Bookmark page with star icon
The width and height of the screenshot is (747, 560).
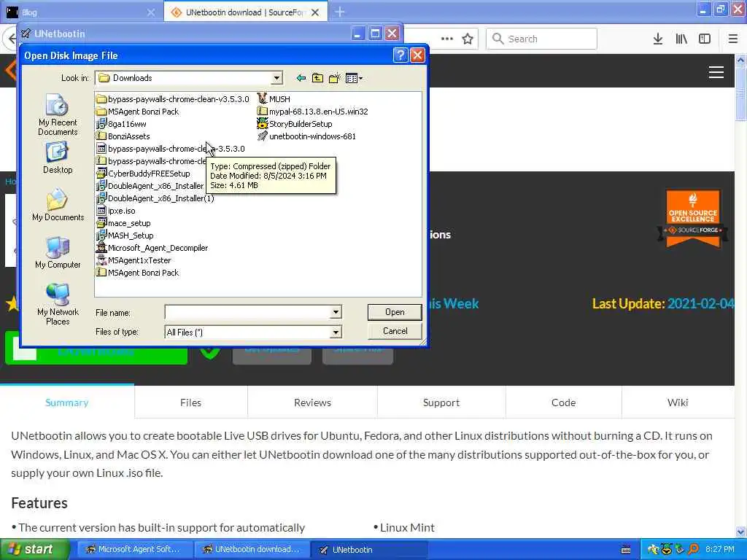point(468,39)
